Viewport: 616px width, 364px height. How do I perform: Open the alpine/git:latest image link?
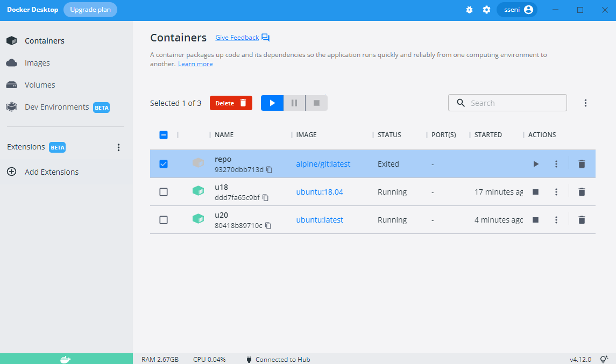(x=323, y=164)
